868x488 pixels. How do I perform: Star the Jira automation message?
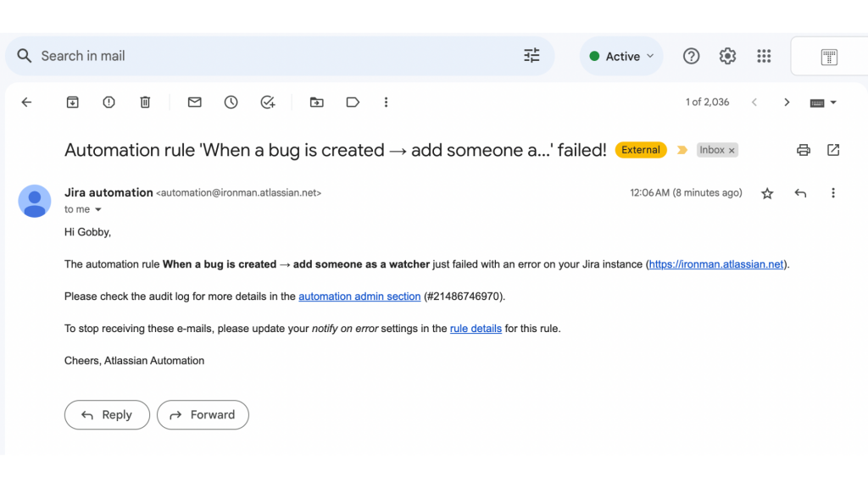click(x=767, y=193)
